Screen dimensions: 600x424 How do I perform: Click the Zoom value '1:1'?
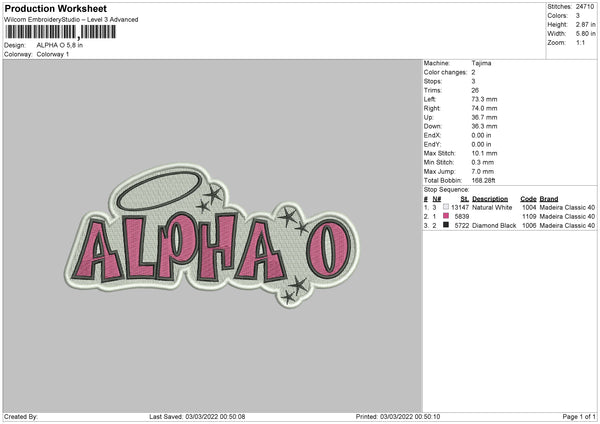click(580, 42)
